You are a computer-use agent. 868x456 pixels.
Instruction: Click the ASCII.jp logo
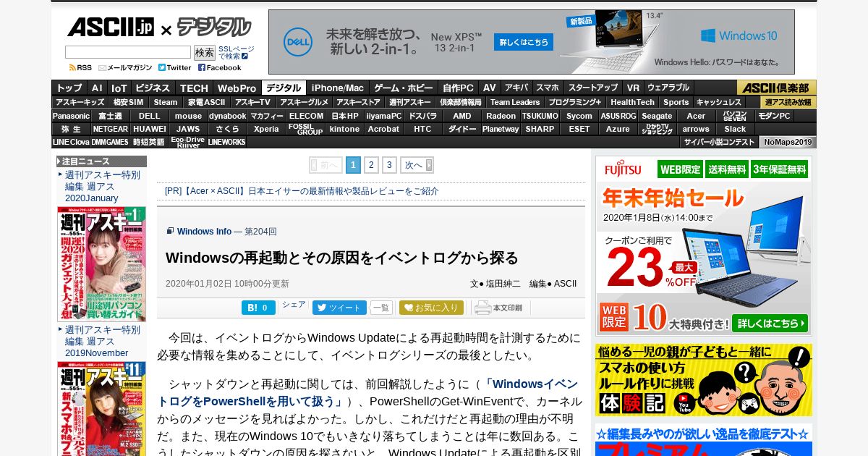pos(111,28)
